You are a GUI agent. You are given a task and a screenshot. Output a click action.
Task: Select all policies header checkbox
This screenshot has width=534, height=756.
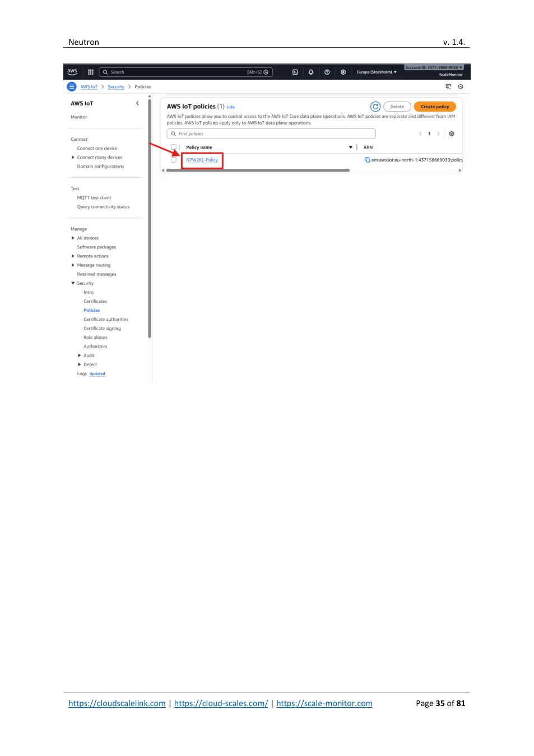(x=174, y=147)
